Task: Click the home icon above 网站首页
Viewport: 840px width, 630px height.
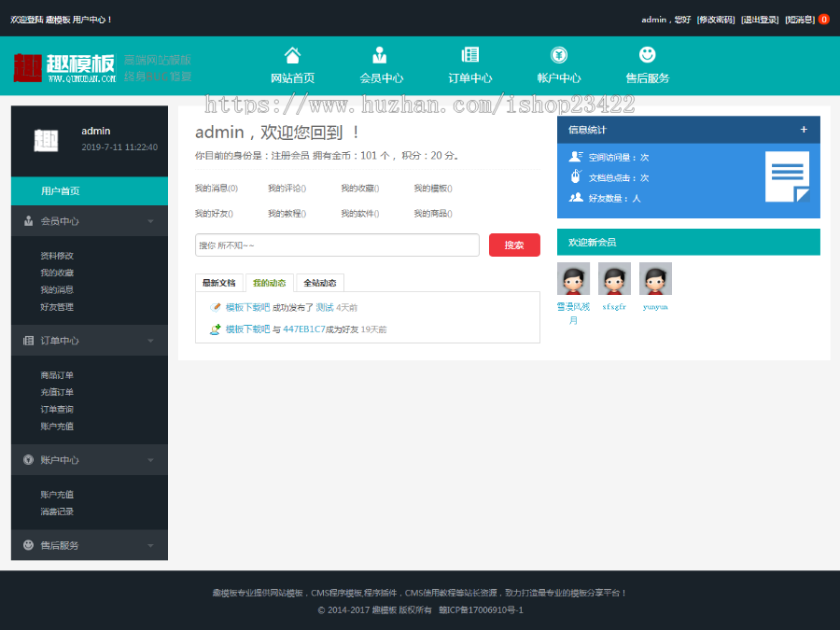Action: pos(292,55)
